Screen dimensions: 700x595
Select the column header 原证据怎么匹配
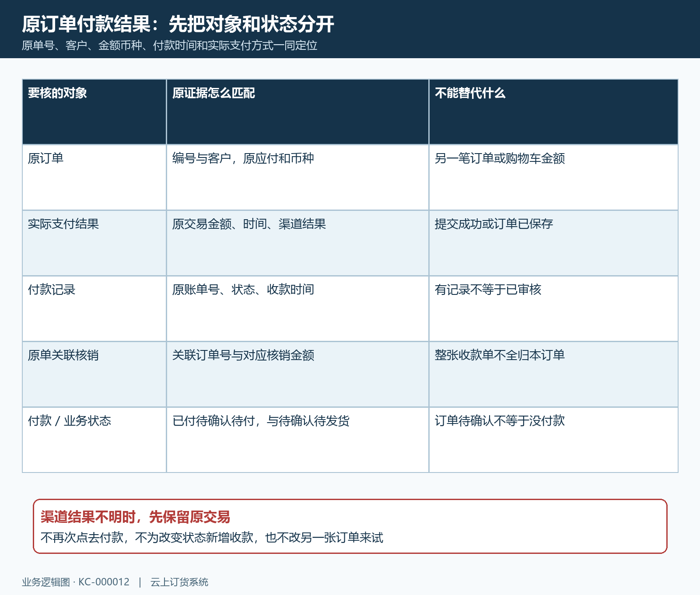click(x=297, y=112)
